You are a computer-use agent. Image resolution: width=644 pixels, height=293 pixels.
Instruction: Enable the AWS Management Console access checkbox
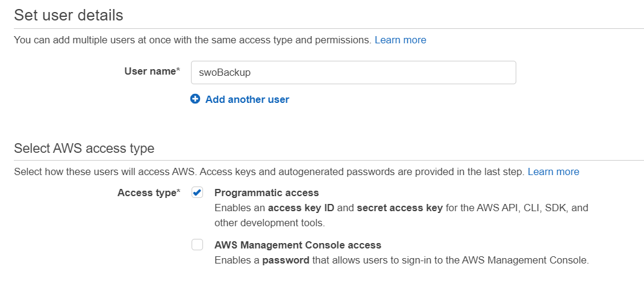197,245
